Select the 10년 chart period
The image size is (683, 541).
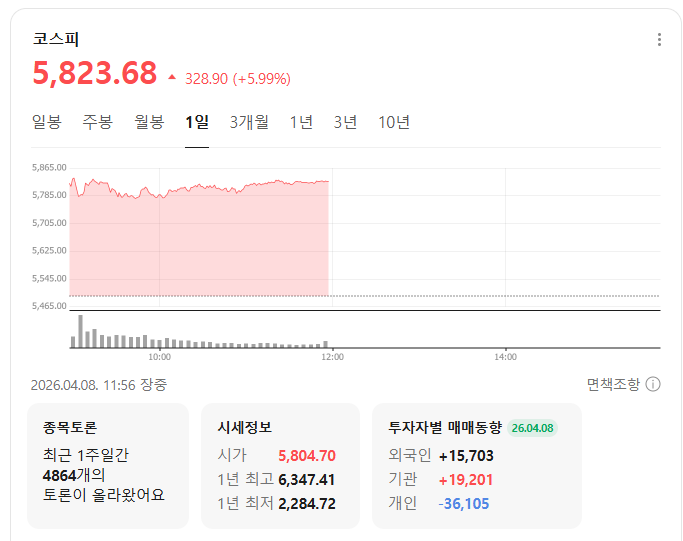coord(394,123)
